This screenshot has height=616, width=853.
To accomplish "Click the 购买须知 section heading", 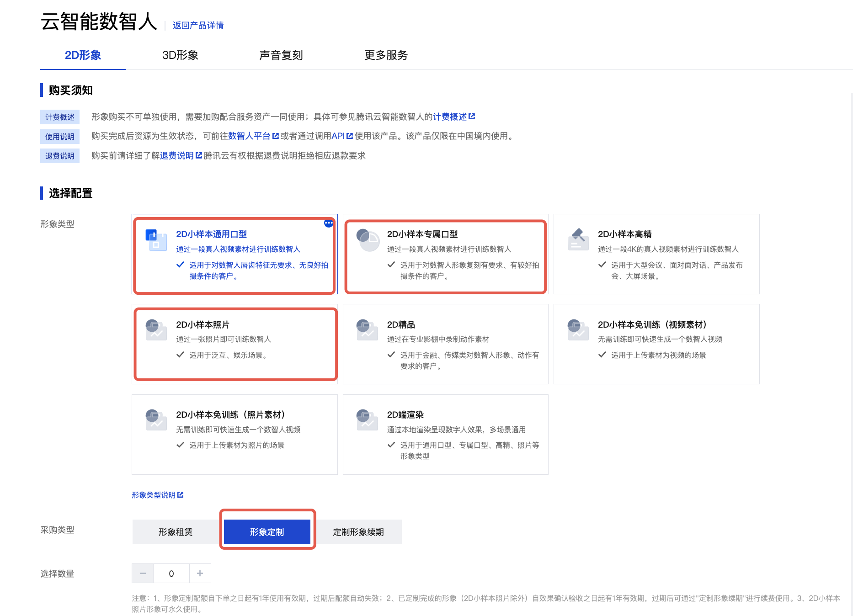I will coord(71,90).
